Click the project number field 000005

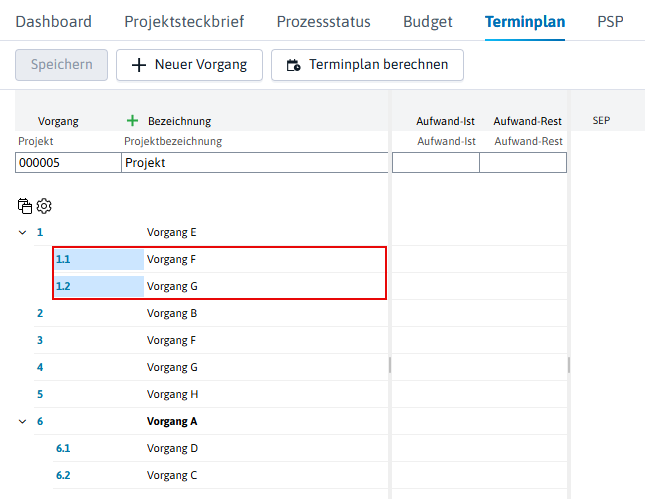click(68, 162)
